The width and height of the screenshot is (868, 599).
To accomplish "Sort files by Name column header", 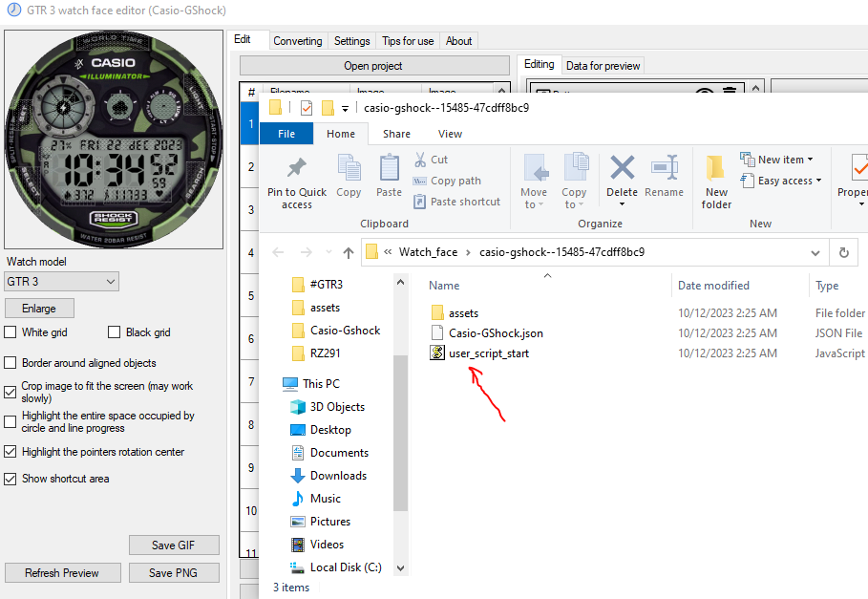I will pyautogui.click(x=444, y=286).
